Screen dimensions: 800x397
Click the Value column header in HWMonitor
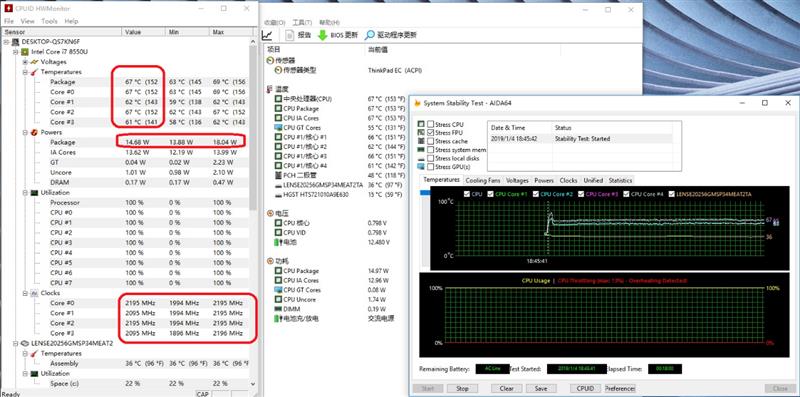(144, 32)
